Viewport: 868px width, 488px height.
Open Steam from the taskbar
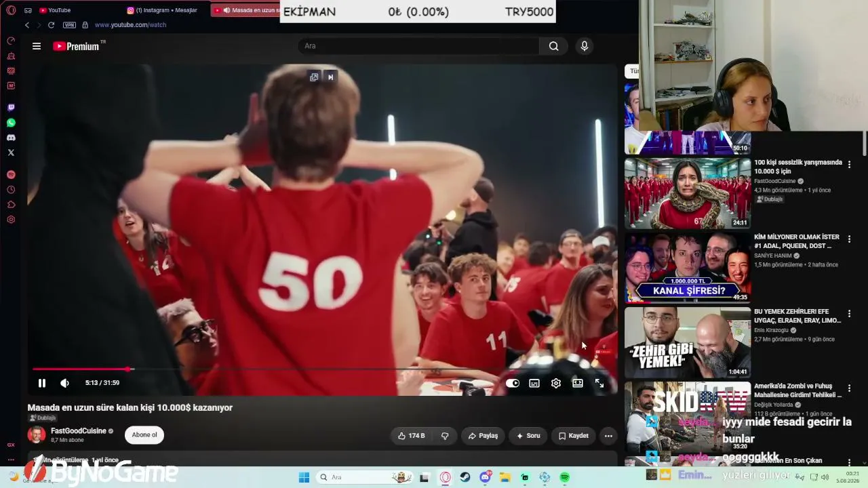(x=465, y=477)
